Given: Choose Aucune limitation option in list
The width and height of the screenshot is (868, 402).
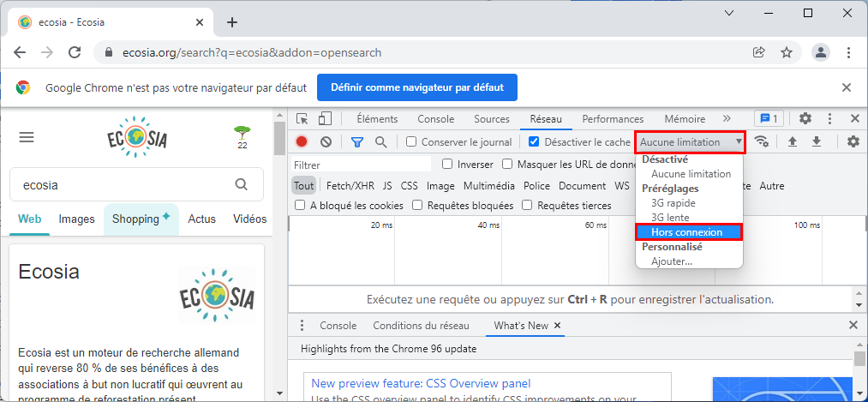Looking at the screenshot, I should pyautogui.click(x=689, y=174).
